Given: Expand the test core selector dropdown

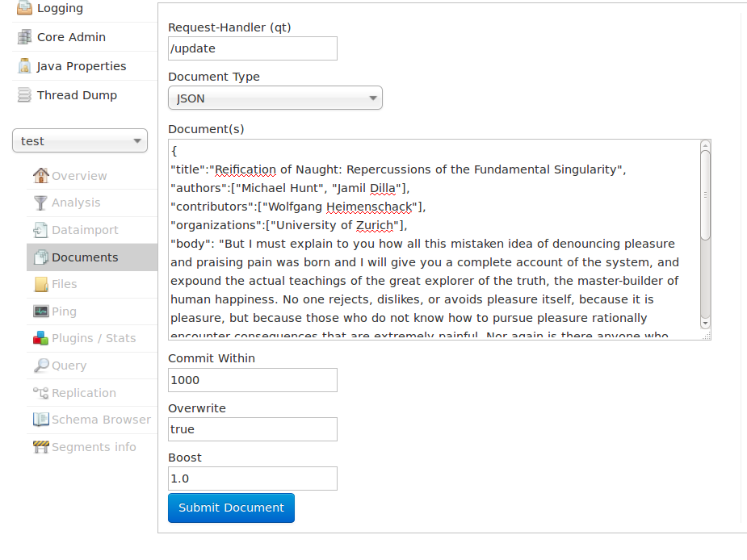Looking at the screenshot, I should (80, 141).
